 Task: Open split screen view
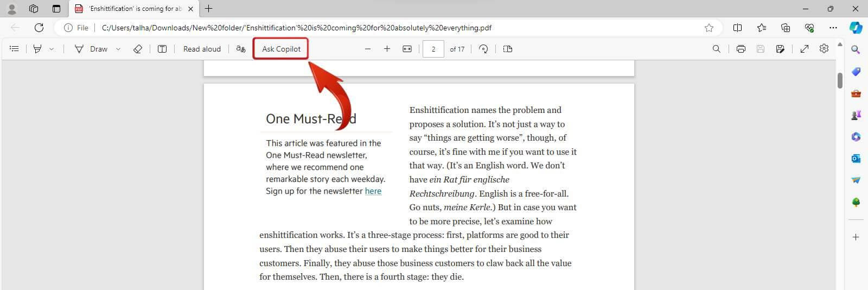[737, 28]
